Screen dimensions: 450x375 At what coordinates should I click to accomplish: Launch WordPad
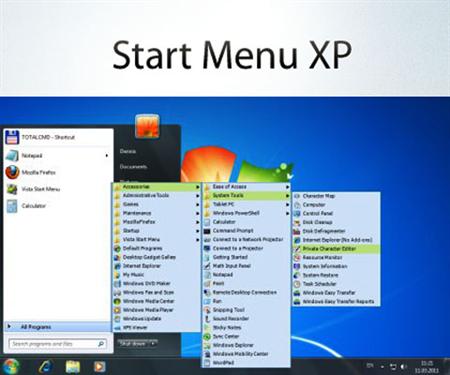point(247,363)
